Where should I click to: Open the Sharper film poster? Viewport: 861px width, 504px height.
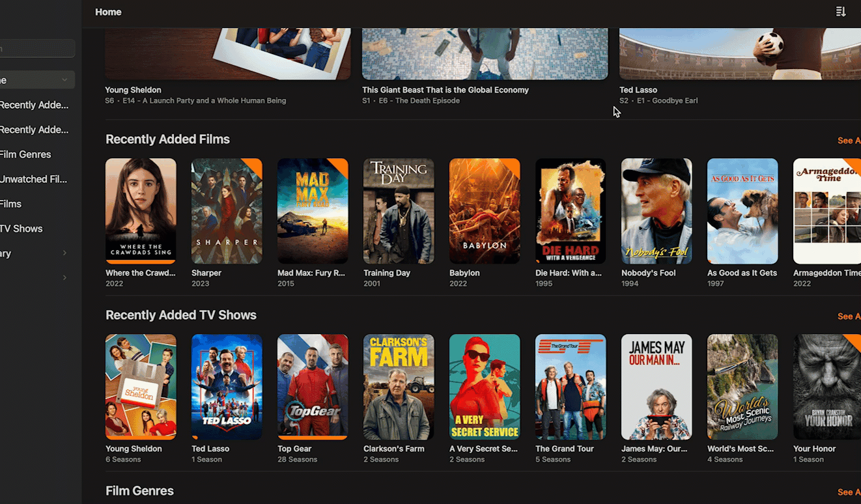click(x=227, y=211)
